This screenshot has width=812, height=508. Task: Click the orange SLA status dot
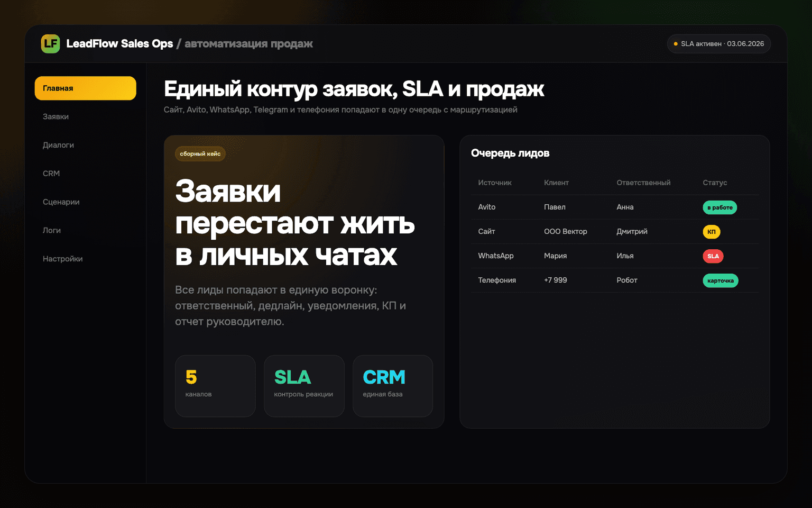pos(676,44)
